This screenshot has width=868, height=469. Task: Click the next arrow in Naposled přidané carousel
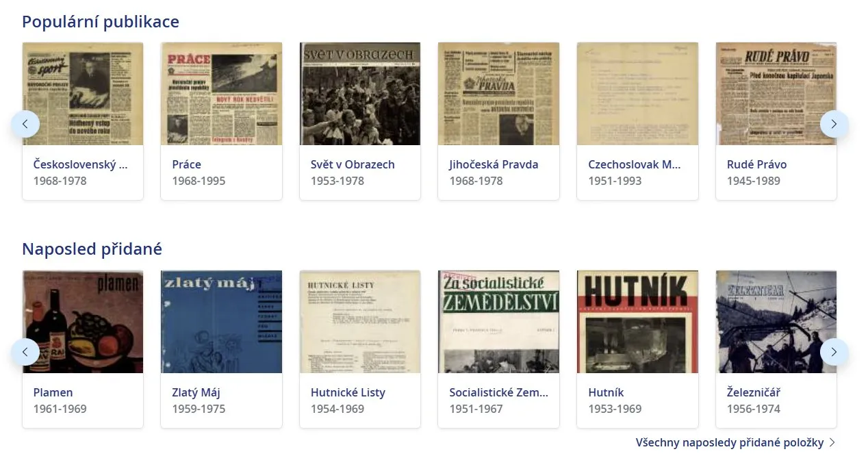click(x=834, y=352)
